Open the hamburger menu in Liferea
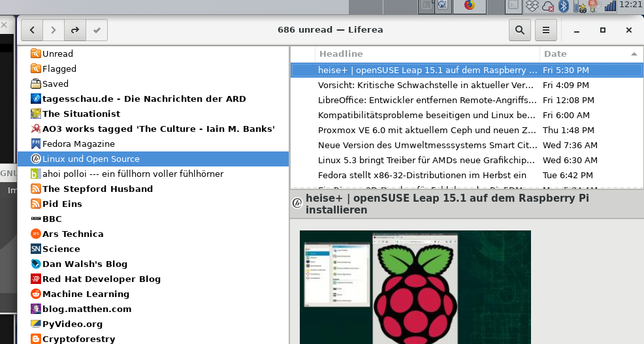The width and height of the screenshot is (644, 344). tap(546, 30)
